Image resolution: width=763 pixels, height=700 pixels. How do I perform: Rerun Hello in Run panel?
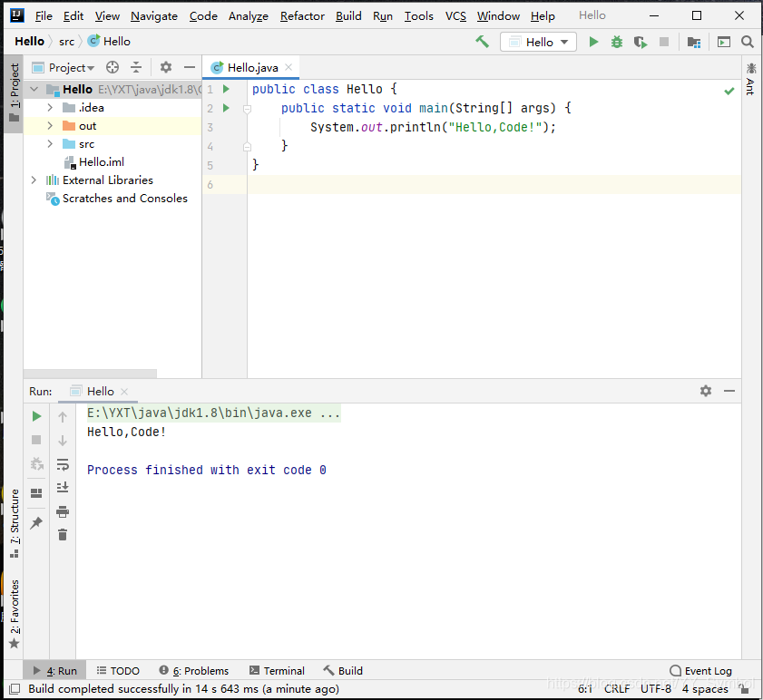point(36,416)
